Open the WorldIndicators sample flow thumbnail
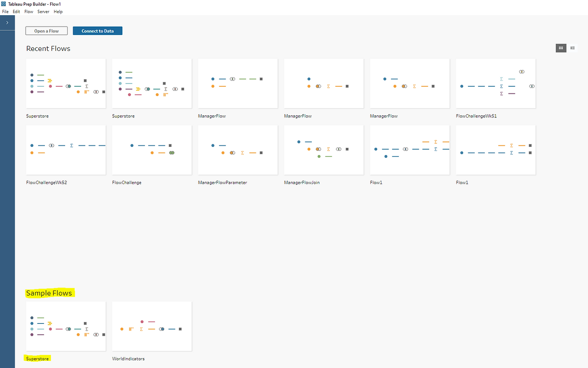 click(x=152, y=326)
